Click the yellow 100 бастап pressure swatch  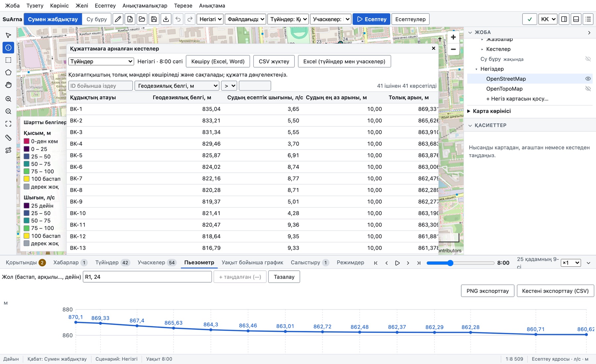pyautogui.click(x=27, y=179)
